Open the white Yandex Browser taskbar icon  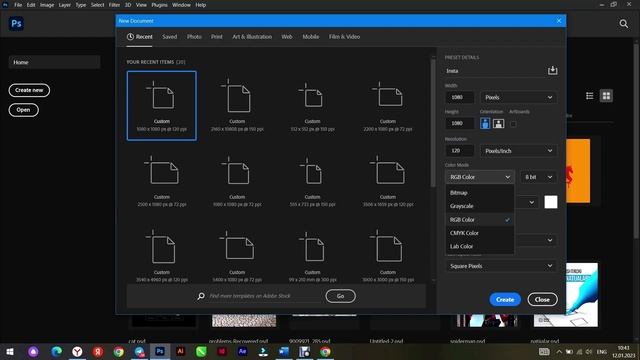(77, 351)
